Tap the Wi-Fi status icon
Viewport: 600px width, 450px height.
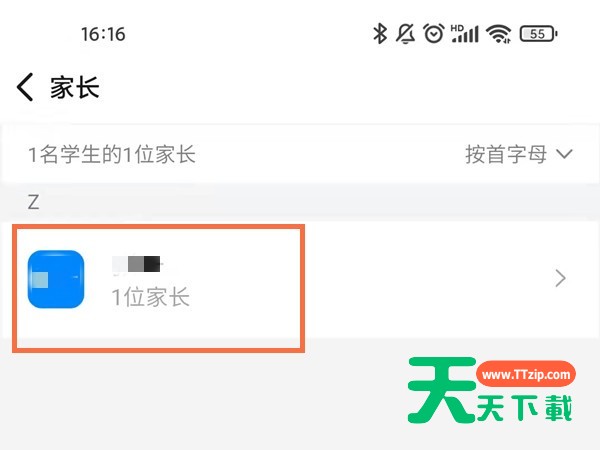click(499, 34)
